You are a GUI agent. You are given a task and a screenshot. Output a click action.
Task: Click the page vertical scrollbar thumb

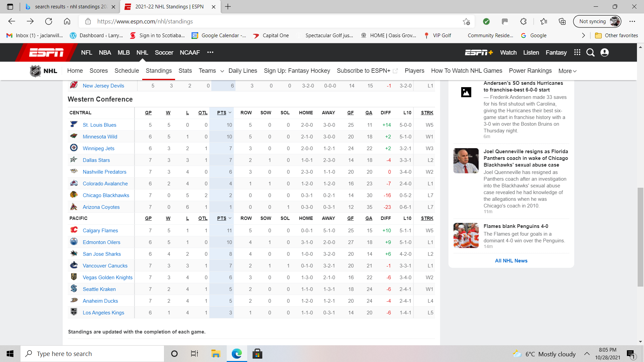pos(640,237)
